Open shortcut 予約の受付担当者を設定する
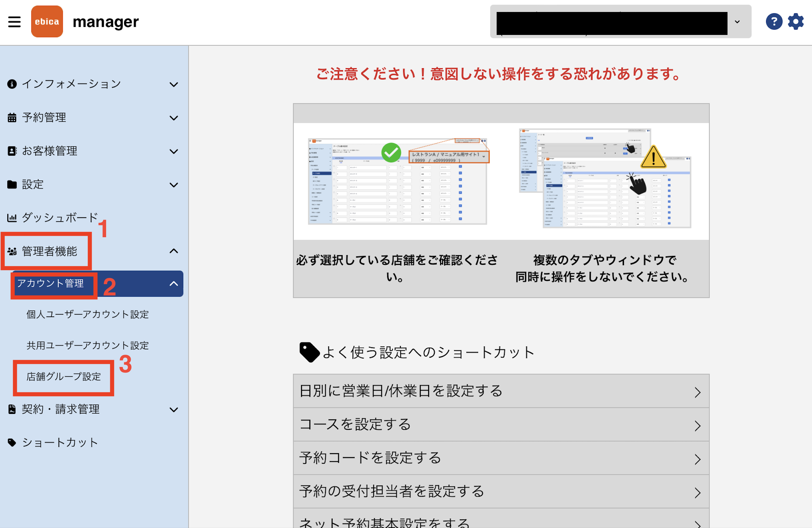Screen dimensions: 812x528 click(501, 491)
